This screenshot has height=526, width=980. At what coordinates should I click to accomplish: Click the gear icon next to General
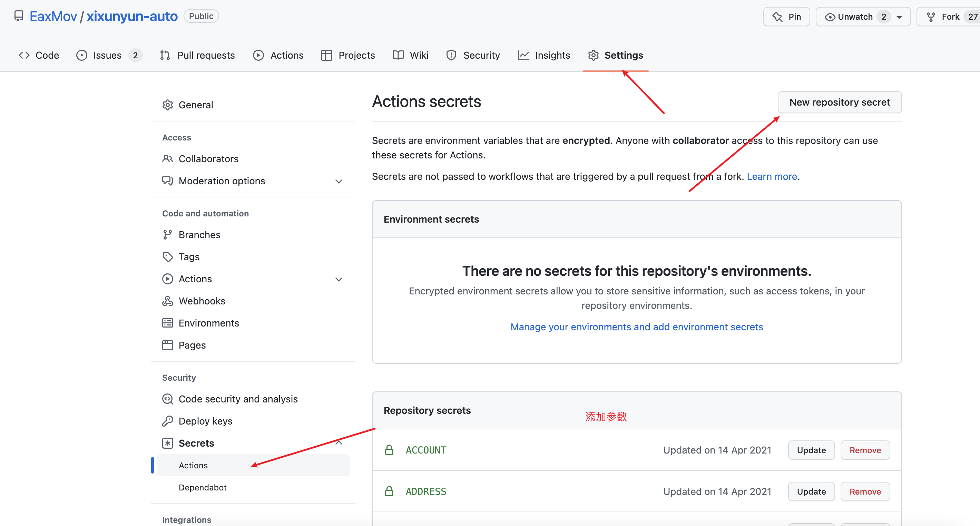coord(167,105)
